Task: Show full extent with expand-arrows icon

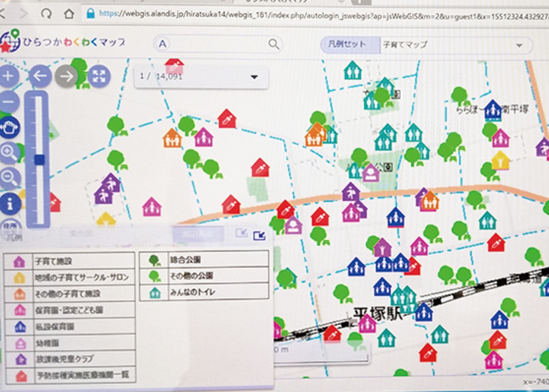Action: click(99, 76)
